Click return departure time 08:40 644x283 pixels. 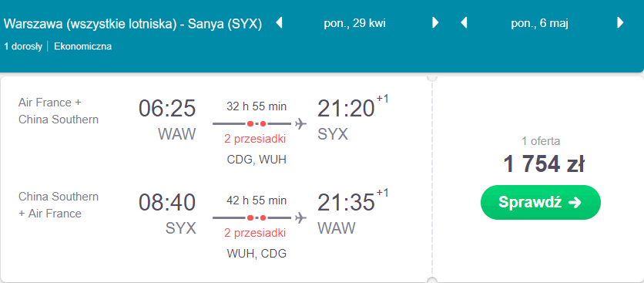167,202
